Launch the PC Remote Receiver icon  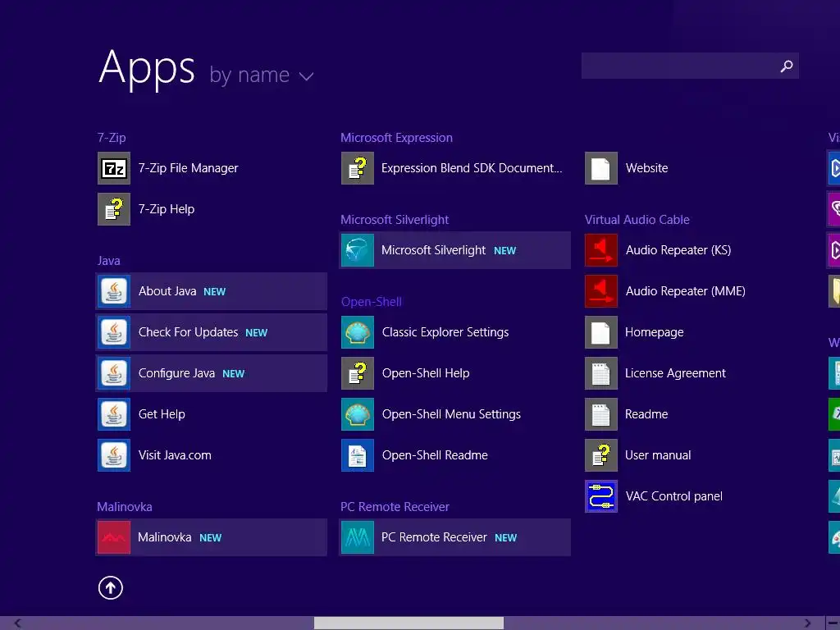point(358,537)
